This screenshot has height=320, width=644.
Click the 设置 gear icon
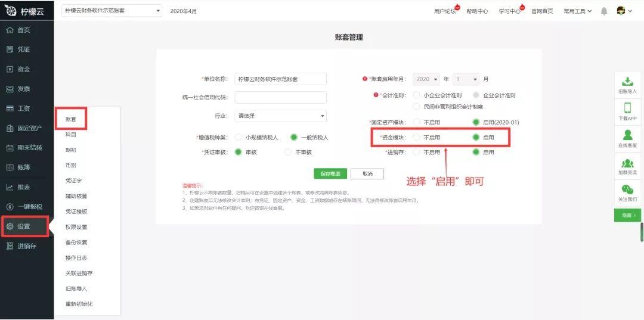(x=10, y=226)
